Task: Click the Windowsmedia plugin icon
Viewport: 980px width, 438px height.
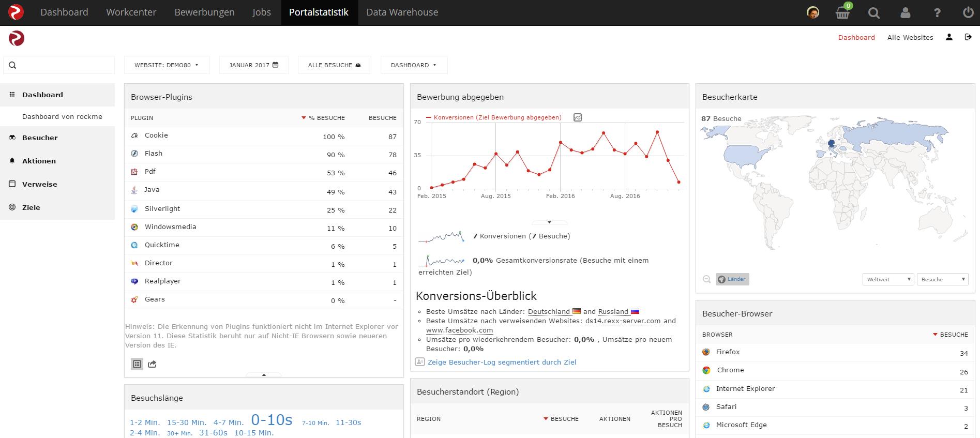Action: tap(134, 227)
